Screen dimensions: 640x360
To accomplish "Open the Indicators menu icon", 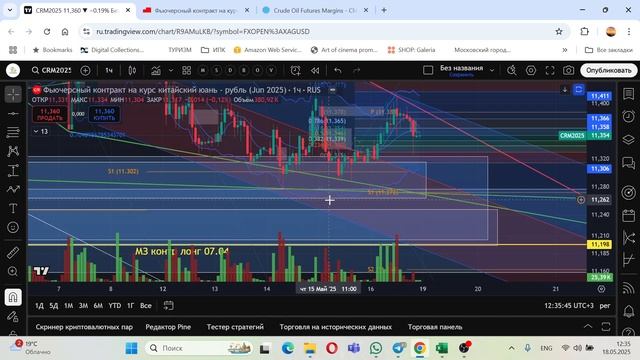I will 156,70.
